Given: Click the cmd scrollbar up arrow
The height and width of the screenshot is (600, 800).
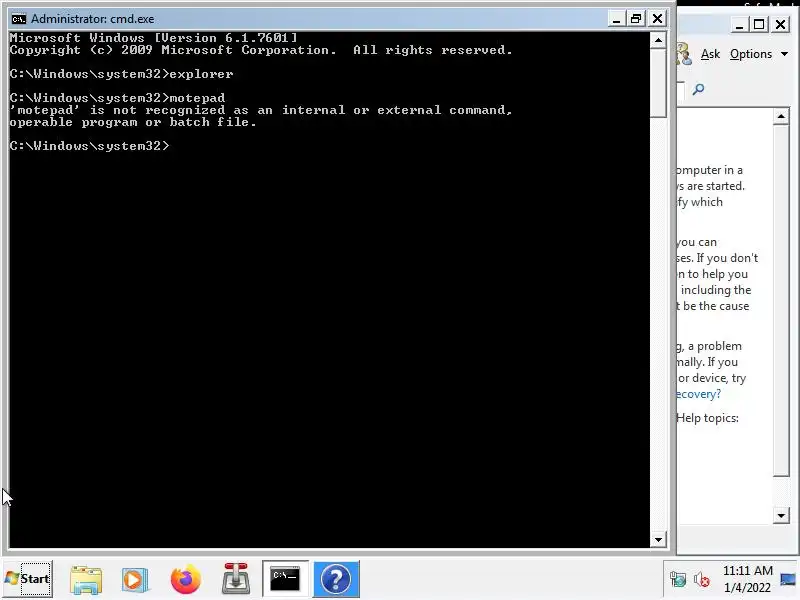Looking at the screenshot, I should (x=658, y=40).
